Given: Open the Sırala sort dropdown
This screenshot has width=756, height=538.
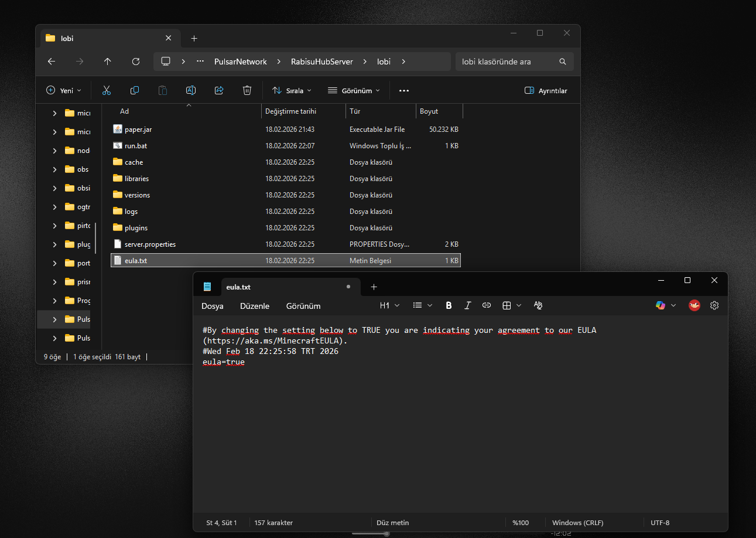Looking at the screenshot, I should pyautogui.click(x=292, y=91).
